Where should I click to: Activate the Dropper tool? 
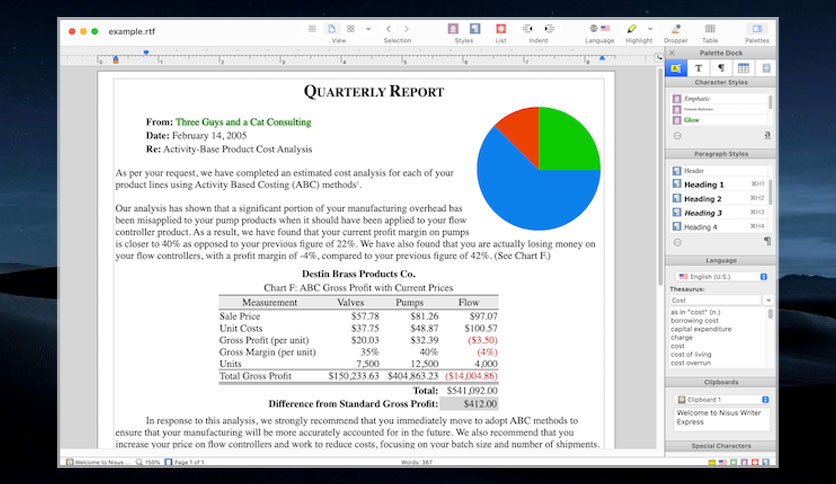pyautogui.click(x=676, y=29)
